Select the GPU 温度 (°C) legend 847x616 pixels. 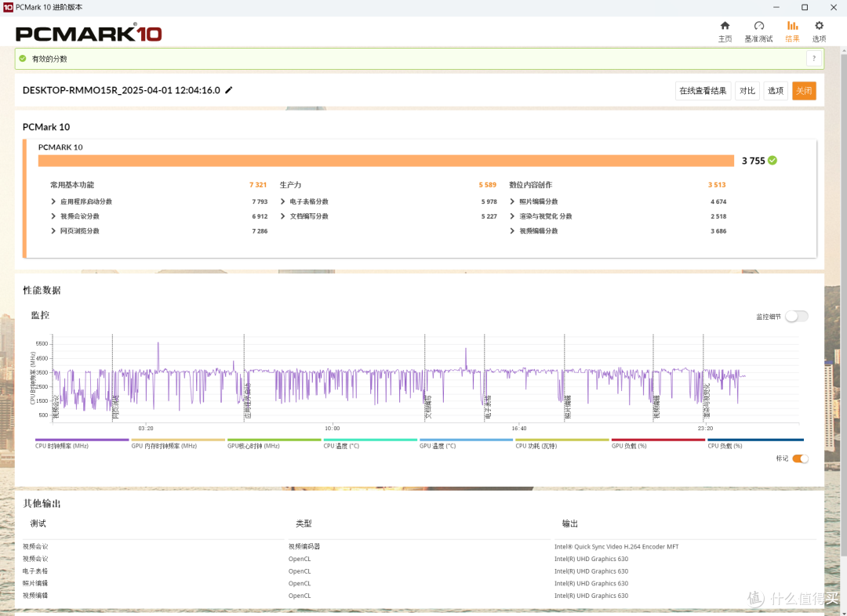click(466, 444)
